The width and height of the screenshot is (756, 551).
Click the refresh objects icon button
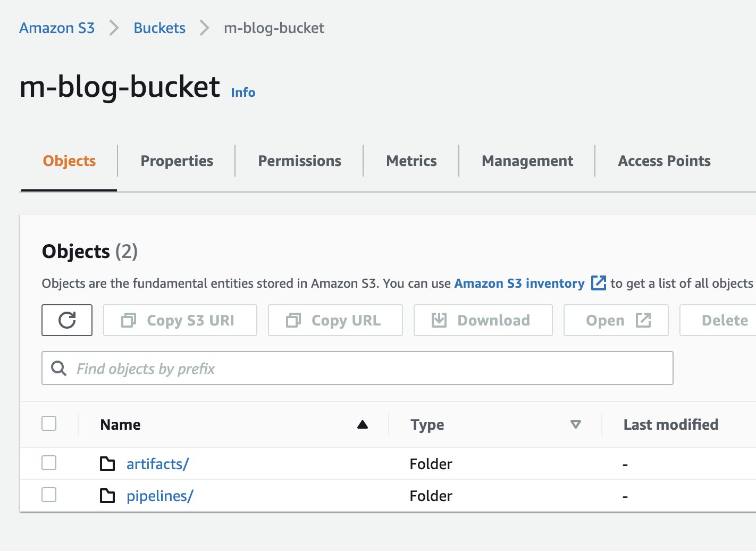tap(67, 320)
